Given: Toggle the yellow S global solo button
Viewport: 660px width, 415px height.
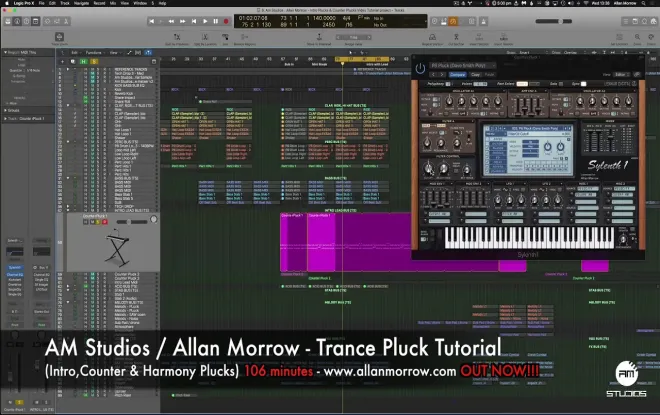Looking at the screenshot, I should point(93,61).
